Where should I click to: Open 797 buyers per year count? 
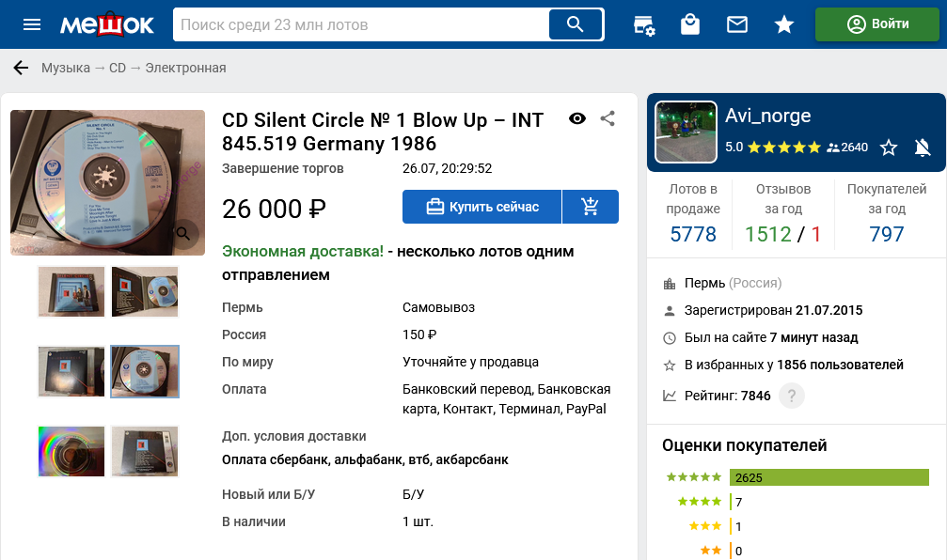pos(887,234)
